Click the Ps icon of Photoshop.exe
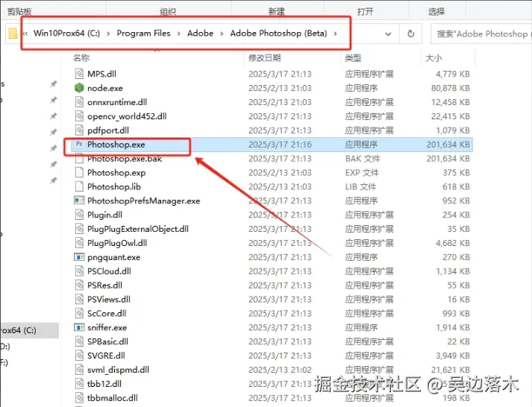The height and width of the screenshot is (407, 532). tap(79, 144)
